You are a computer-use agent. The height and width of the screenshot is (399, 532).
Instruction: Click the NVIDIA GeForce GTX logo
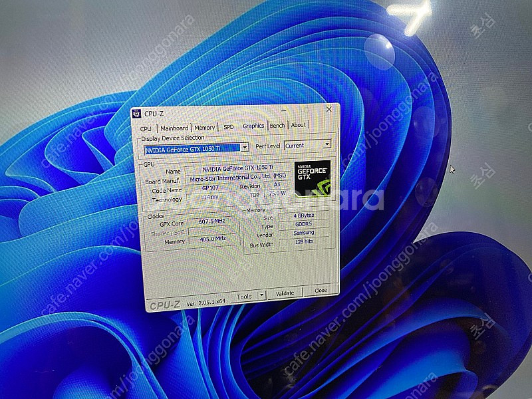pyautogui.click(x=313, y=178)
